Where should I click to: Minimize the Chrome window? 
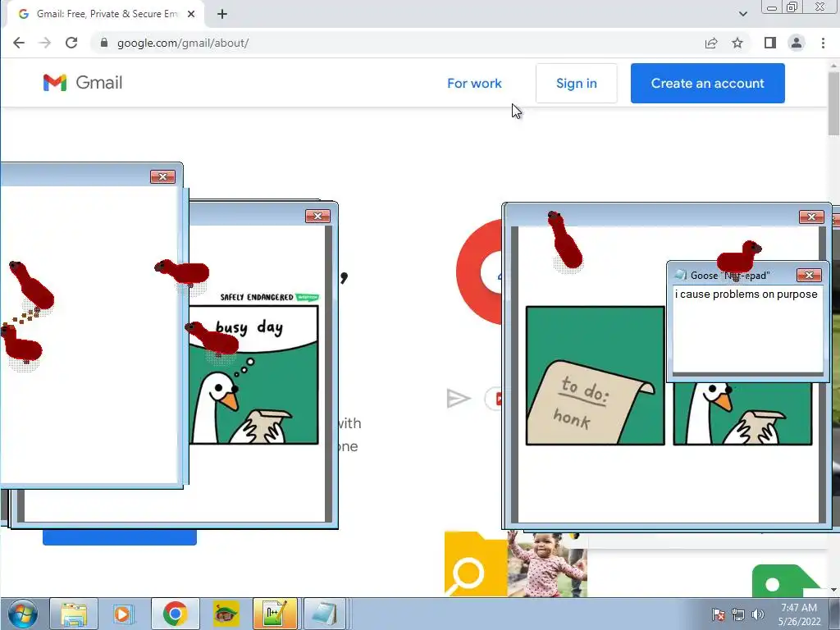pos(772,7)
